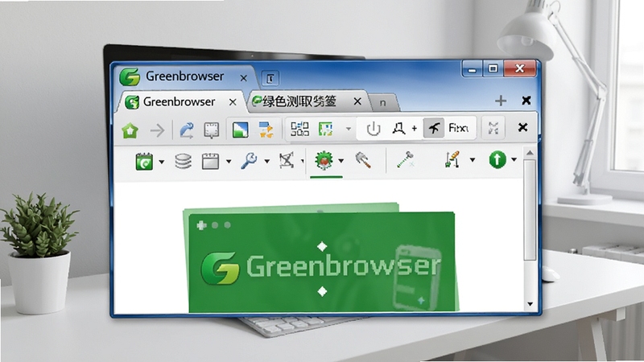644x362 pixels.
Task: Click the crossed tools sketch icon
Action: [x=287, y=160]
